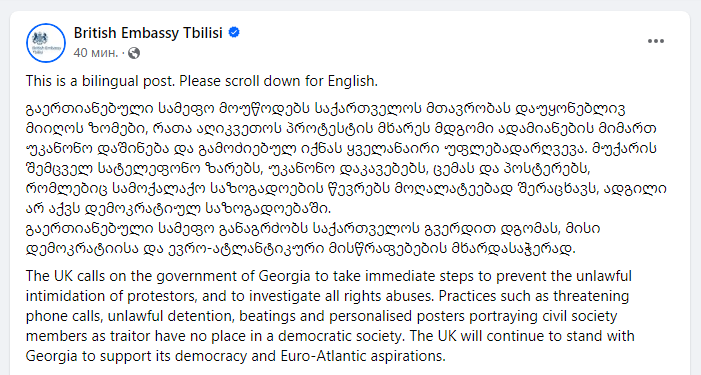Screen dimensions: 701x375
Task: Click the blue verified badge icon
Action: 234,33
